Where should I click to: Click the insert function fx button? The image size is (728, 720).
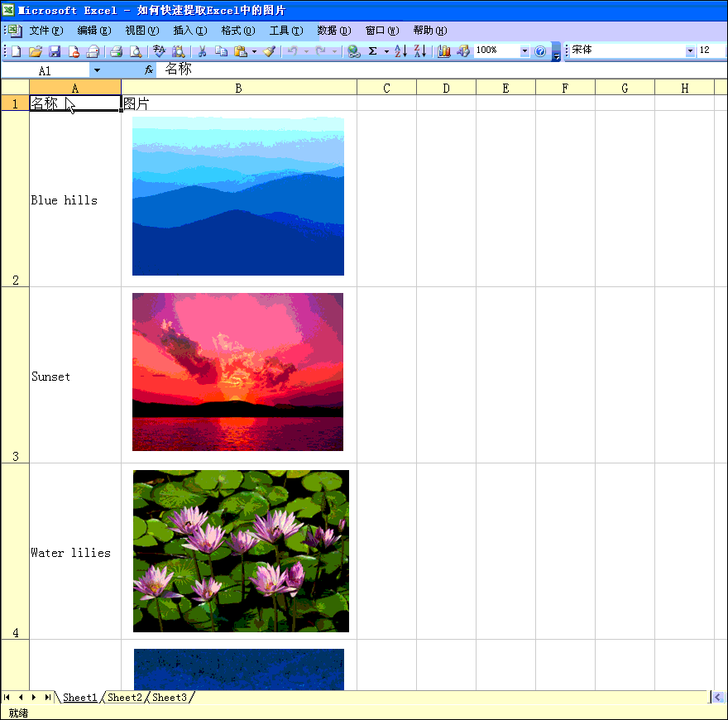[149, 70]
